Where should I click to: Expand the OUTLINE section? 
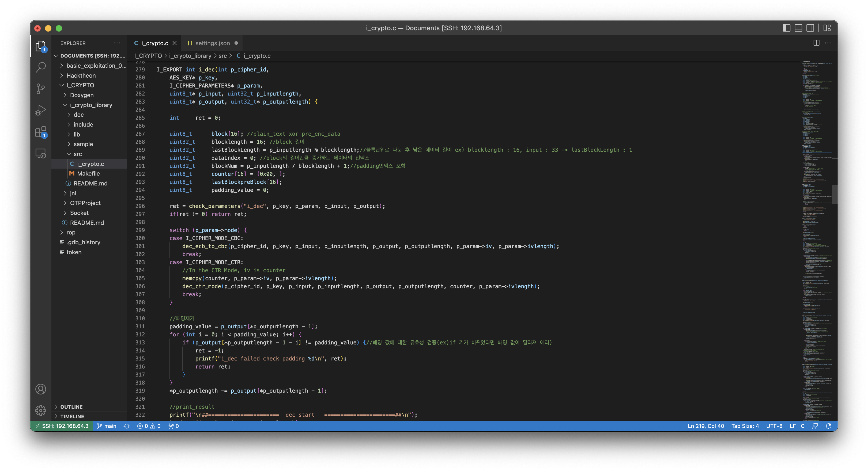[71, 407]
